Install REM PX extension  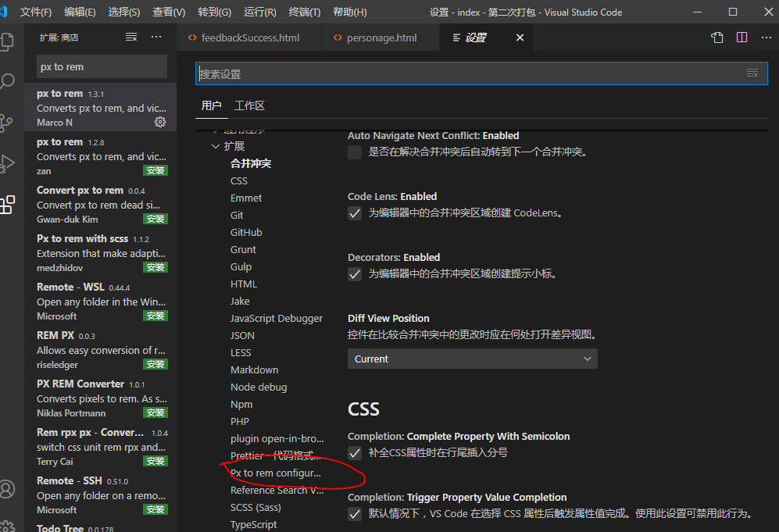155,364
